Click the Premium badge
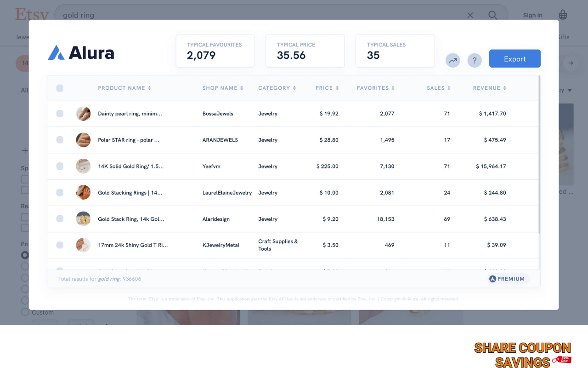588x368 pixels. click(508, 279)
